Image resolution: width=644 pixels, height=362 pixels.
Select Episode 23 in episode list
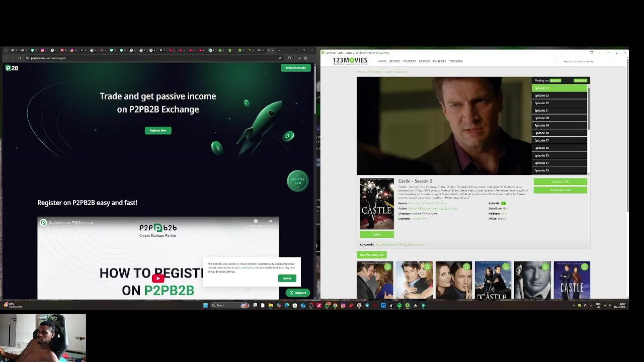pyautogui.click(x=559, y=96)
